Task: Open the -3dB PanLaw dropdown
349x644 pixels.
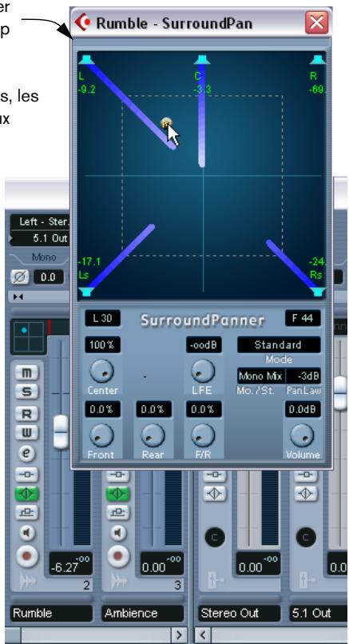Action: 303,376
